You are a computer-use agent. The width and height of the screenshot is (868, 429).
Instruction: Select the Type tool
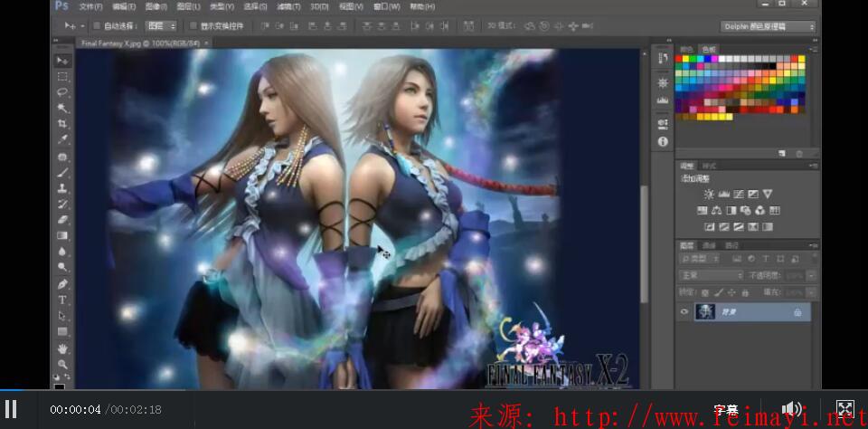coord(62,300)
